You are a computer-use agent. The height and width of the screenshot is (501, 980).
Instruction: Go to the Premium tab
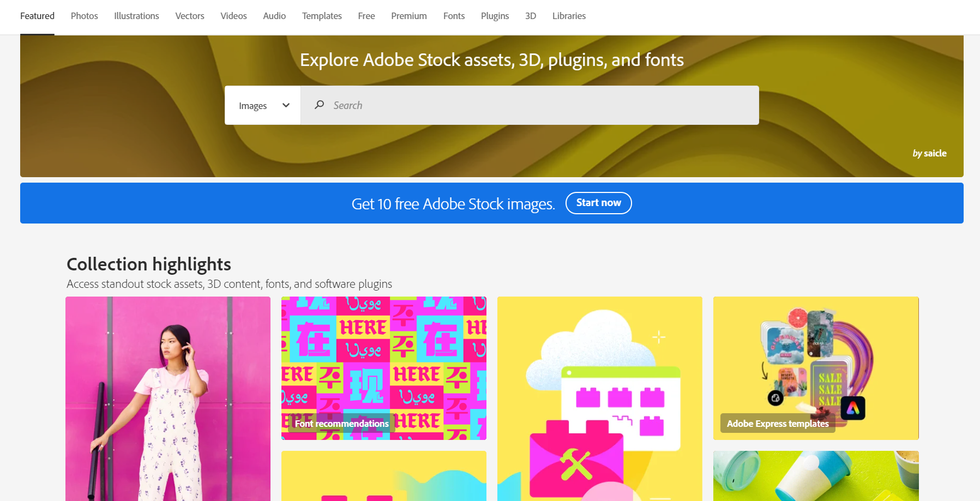pos(409,16)
